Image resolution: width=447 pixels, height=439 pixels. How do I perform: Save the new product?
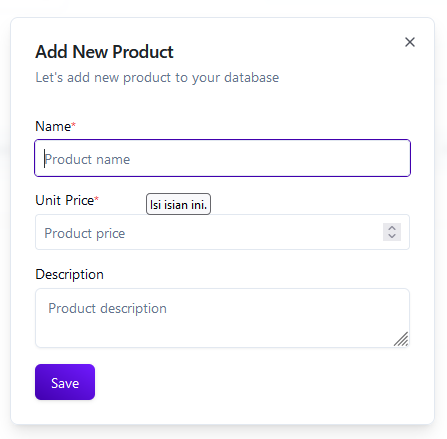click(65, 382)
